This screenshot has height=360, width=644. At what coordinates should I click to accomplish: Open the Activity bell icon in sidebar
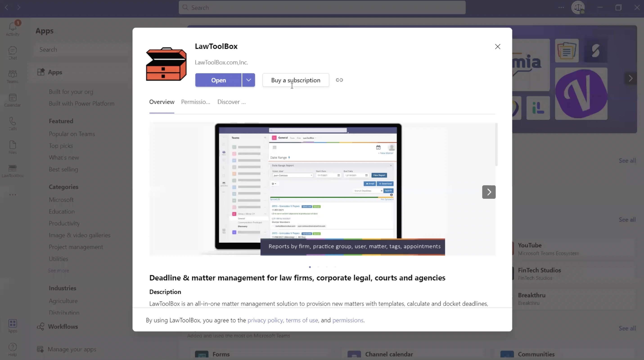click(x=13, y=28)
